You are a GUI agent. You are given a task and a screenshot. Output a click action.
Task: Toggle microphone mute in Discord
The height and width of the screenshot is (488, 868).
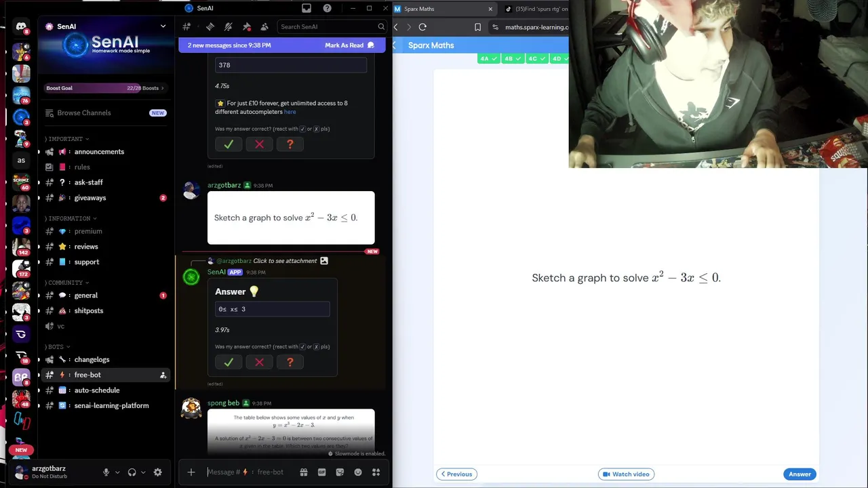[x=106, y=472]
